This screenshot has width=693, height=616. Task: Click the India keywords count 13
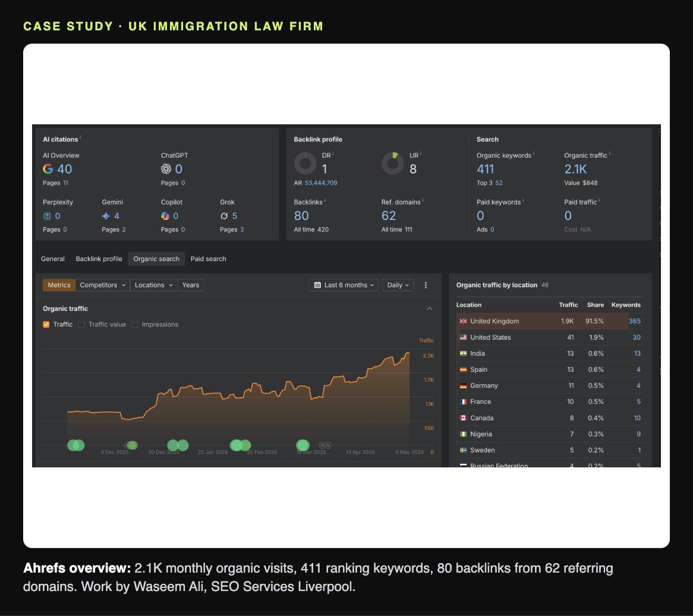[637, 353]
